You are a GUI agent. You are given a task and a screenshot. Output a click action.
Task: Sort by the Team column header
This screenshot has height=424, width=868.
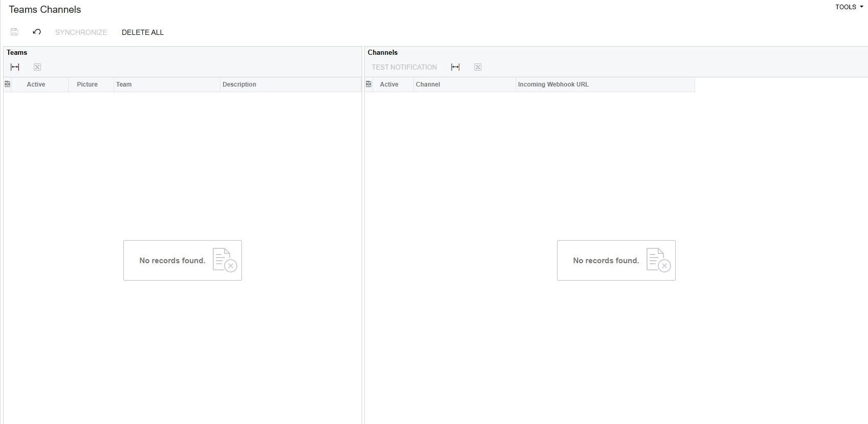(167, 84)
